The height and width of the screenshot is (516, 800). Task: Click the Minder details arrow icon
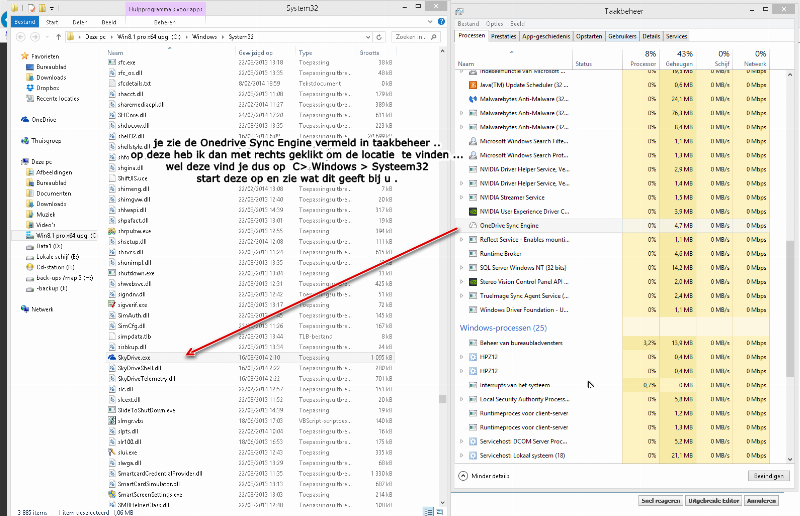point(463,476)
